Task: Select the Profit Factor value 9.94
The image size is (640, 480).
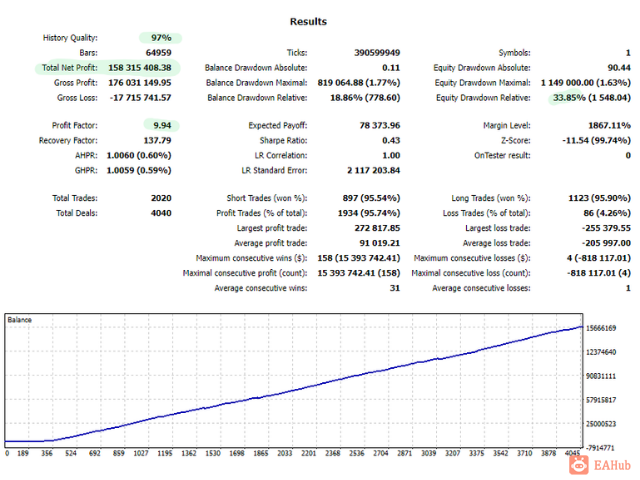Action: (x=162, y=125)
